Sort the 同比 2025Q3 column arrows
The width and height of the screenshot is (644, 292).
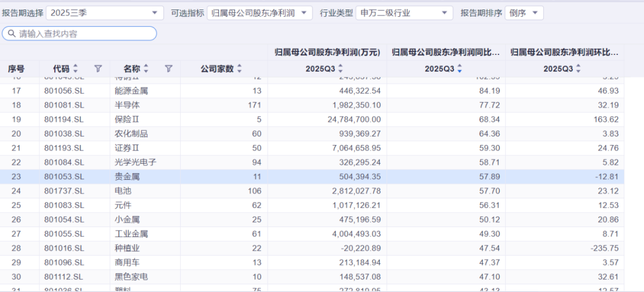460,69
